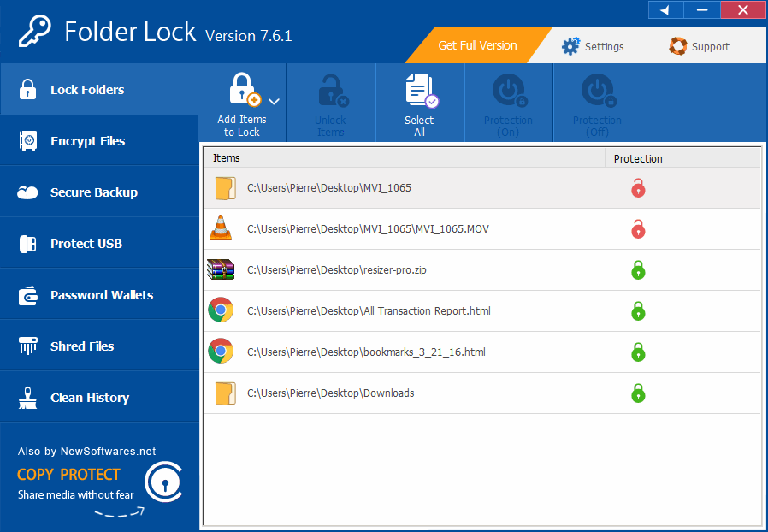Click the Unlock Items toolbar icon
The height and width of the screenshot is (532, 768).
pyautogui.click(x=333, y=90)
